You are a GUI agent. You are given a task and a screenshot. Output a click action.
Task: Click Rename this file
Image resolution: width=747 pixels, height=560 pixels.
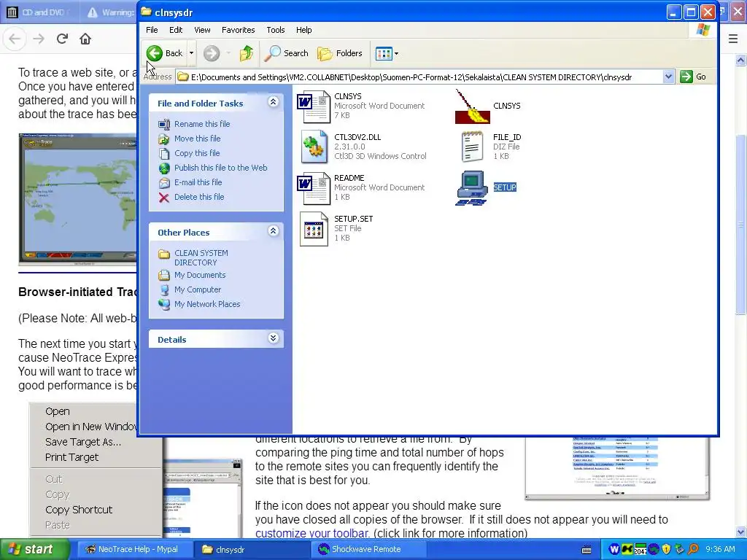(202, 124)
